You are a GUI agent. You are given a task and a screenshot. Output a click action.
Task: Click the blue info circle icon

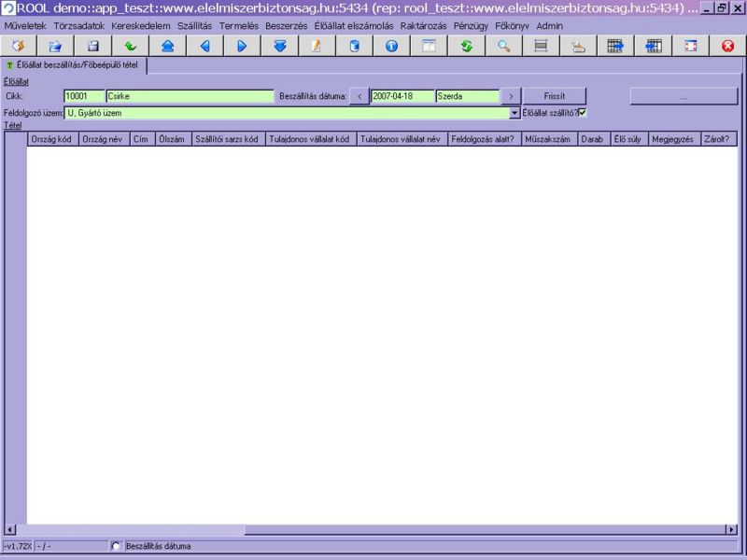391,46
